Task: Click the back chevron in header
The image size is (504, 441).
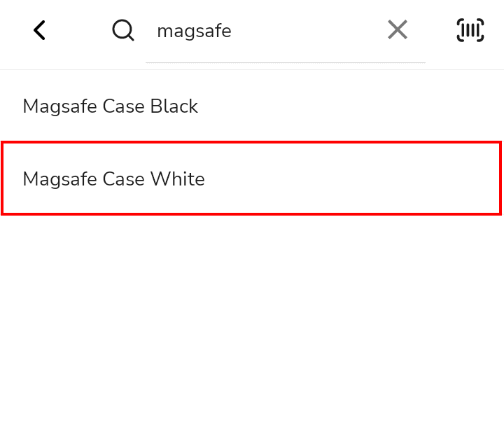Action: (39, 30)
